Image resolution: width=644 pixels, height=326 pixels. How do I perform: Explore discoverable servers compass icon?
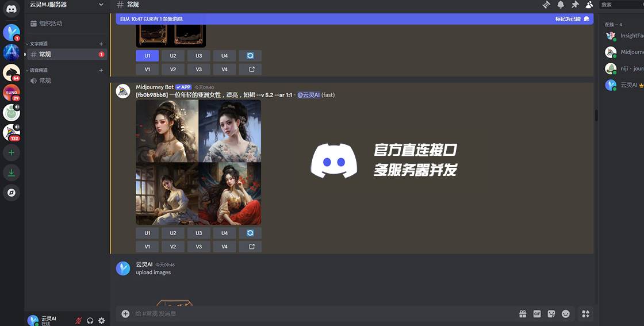[11, 193]
